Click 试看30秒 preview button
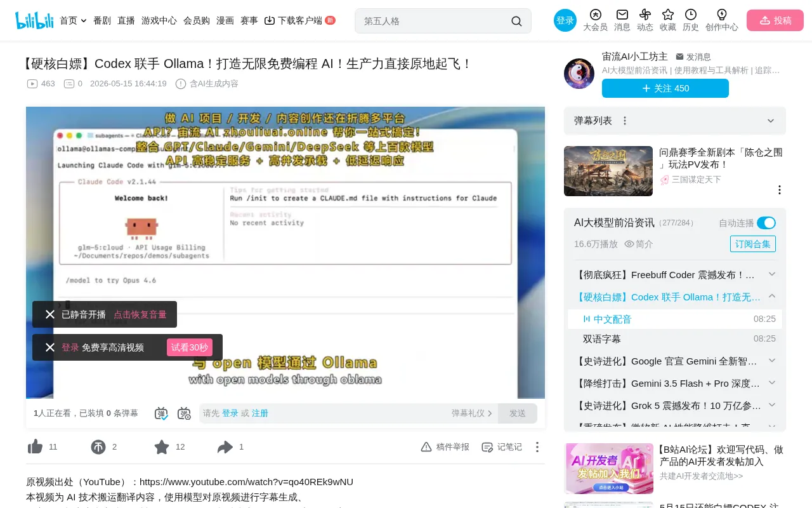Image resolution: width=812 pixels, height=508 pixels. pos(190,347)
